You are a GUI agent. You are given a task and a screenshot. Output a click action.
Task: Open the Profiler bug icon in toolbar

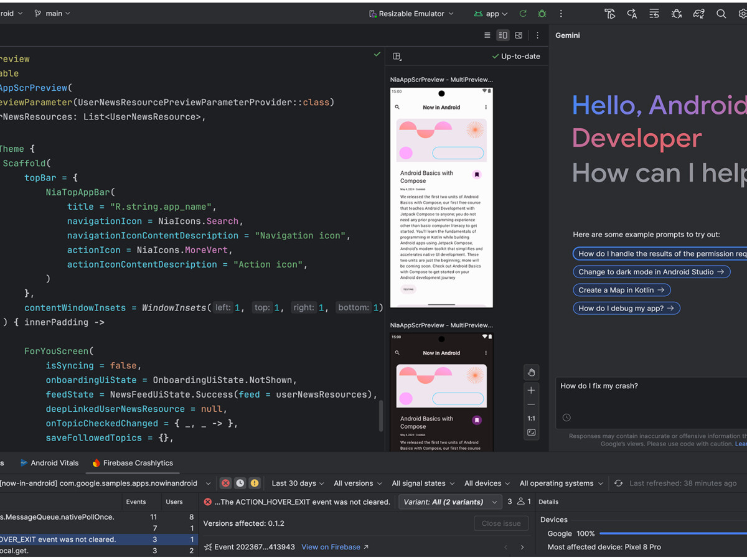pos(676,13)
